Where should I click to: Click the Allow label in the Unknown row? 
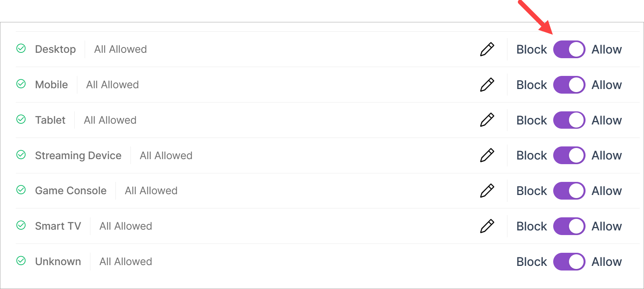click(x=606, y=262)
